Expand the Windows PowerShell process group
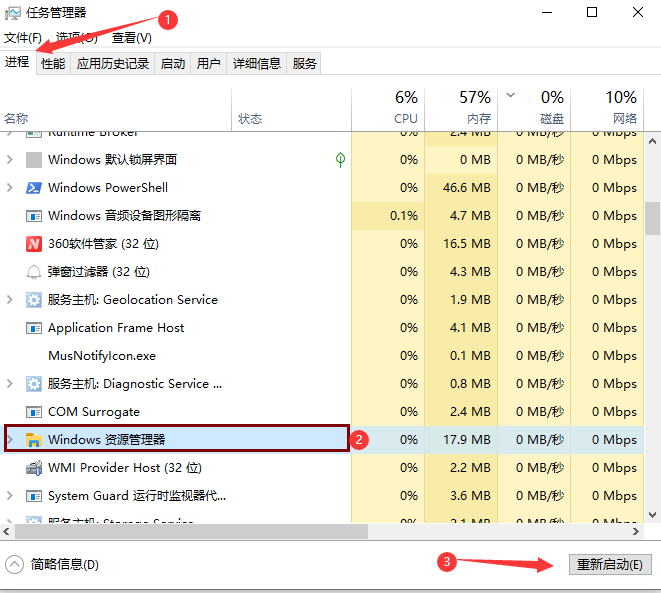661x593 pixels. click(x=11, y=188)
